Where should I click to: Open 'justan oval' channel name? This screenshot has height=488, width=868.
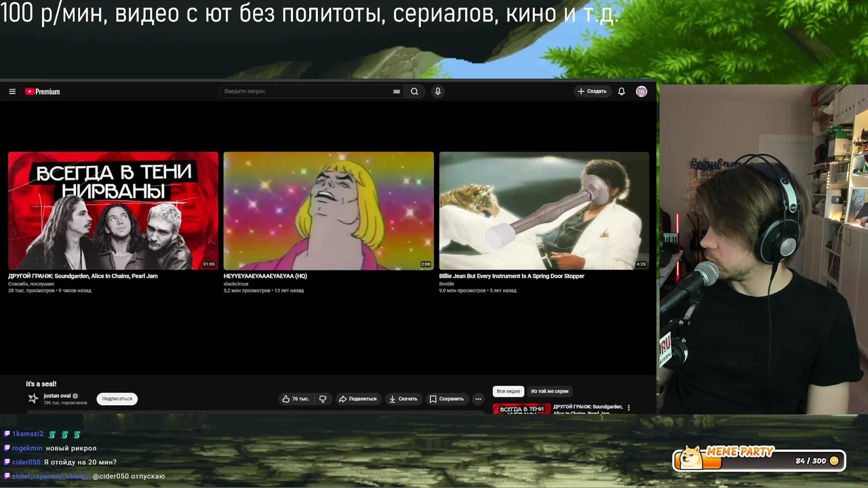click(57, 396)
